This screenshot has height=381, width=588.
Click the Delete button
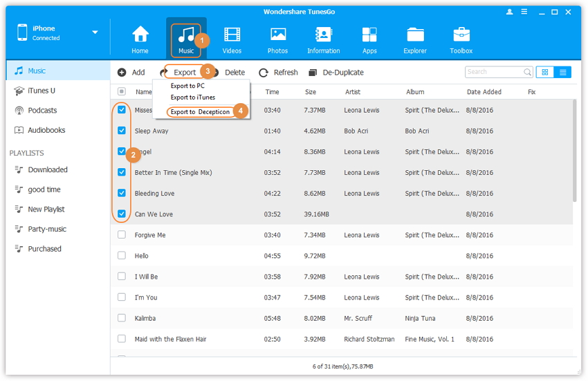click(x=235, y=73)
